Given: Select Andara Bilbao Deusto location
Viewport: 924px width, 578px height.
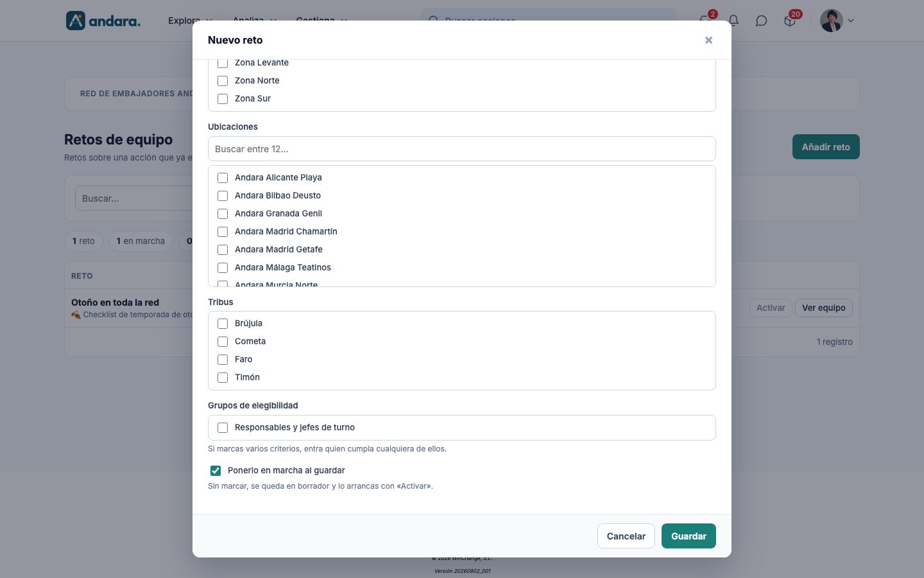Looking at the screenshot, I should pyautogui.click(x=223, y=196).
